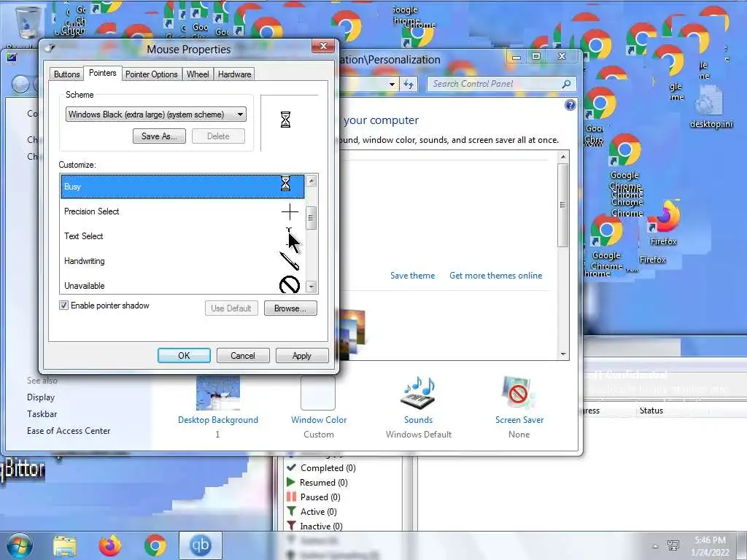Select the Pointers tab

(102, 73)
